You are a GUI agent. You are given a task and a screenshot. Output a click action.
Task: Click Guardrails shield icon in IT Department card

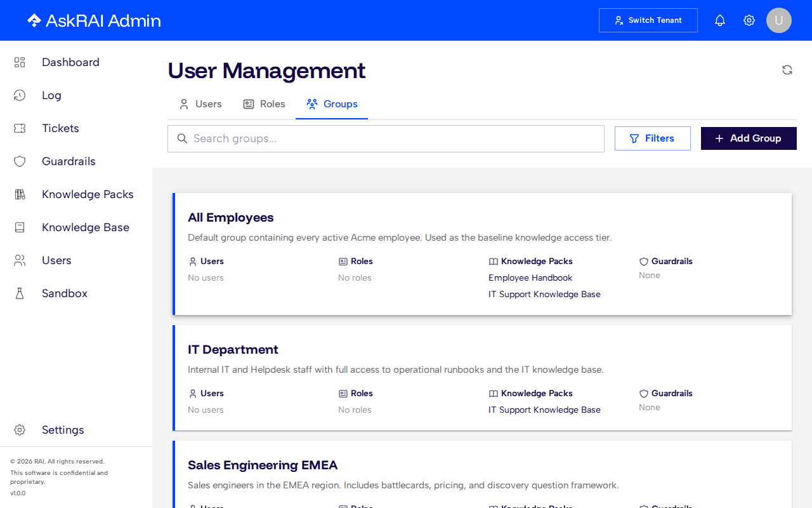(x=644, y=394)
